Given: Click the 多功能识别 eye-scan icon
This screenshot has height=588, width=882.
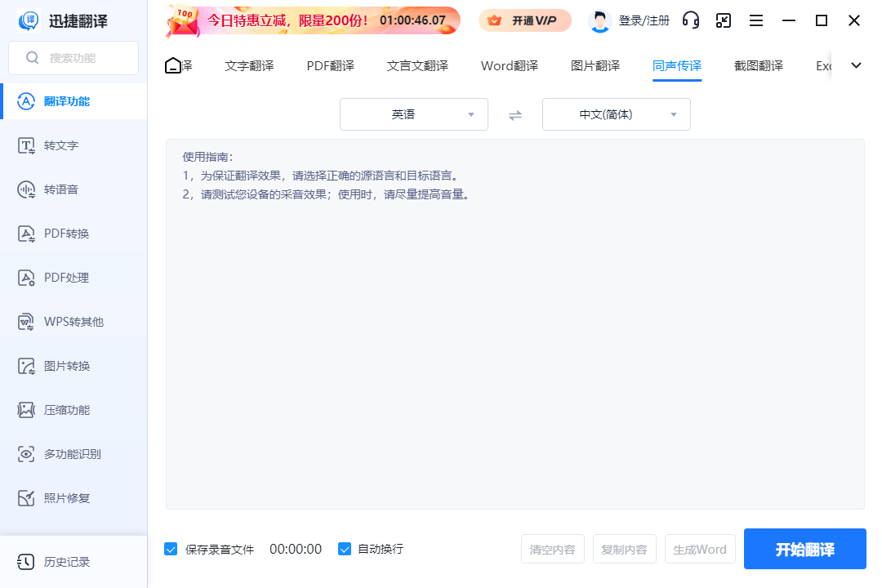Looking at the screenshot, I should tap(26, 454).
